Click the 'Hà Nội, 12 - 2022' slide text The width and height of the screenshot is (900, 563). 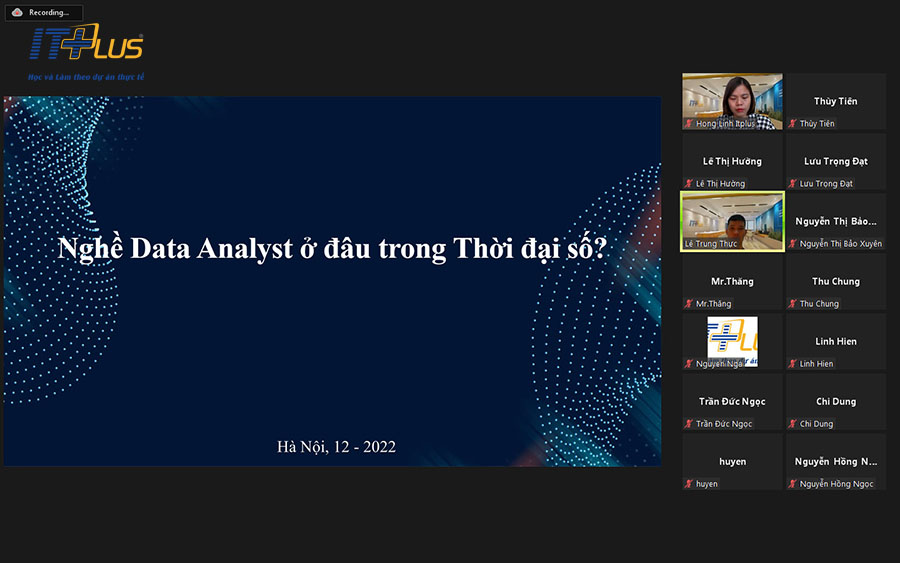click(336, 446)
